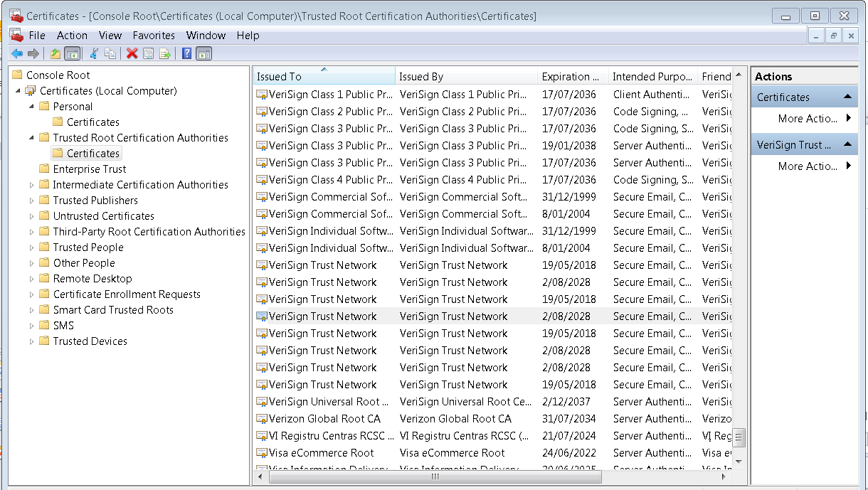Expand the Smart Card Trusted Roots node
The image size is (868, 490).
[32, 310]
